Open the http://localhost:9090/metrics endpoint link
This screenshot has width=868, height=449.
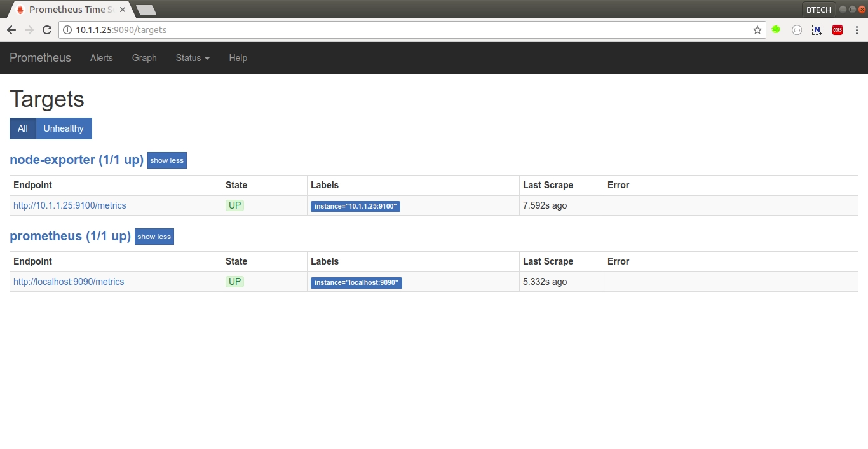point(69,282)
